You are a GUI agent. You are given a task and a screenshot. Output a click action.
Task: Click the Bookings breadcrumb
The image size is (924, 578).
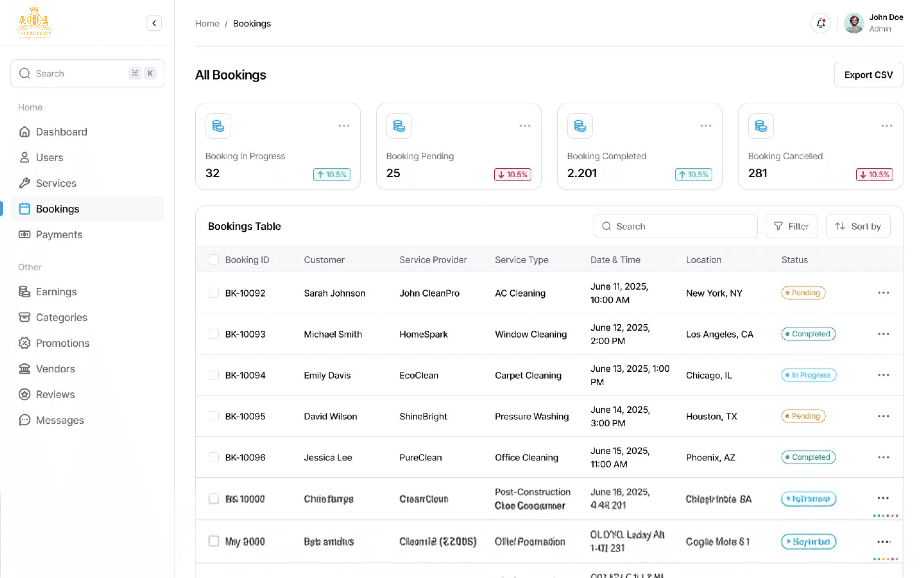(x=252, y=23)
